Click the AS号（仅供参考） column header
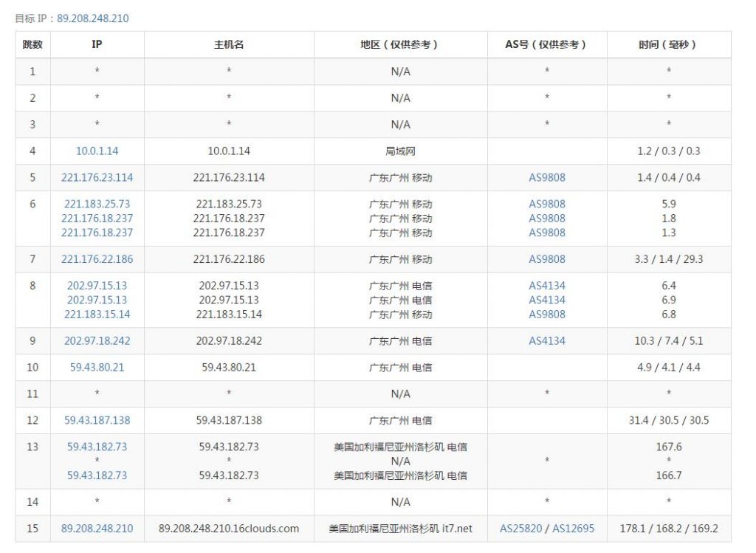 tap(547, 44)
